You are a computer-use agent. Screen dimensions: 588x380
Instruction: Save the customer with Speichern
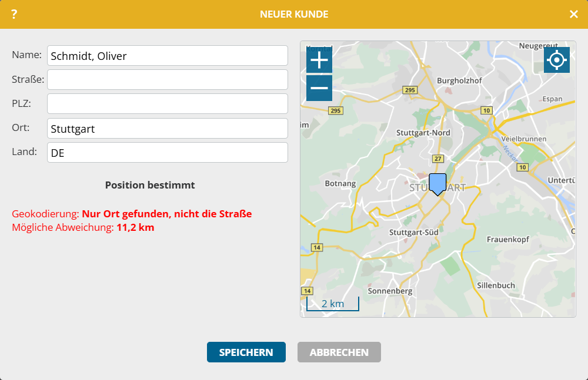(x=246, y=352)
